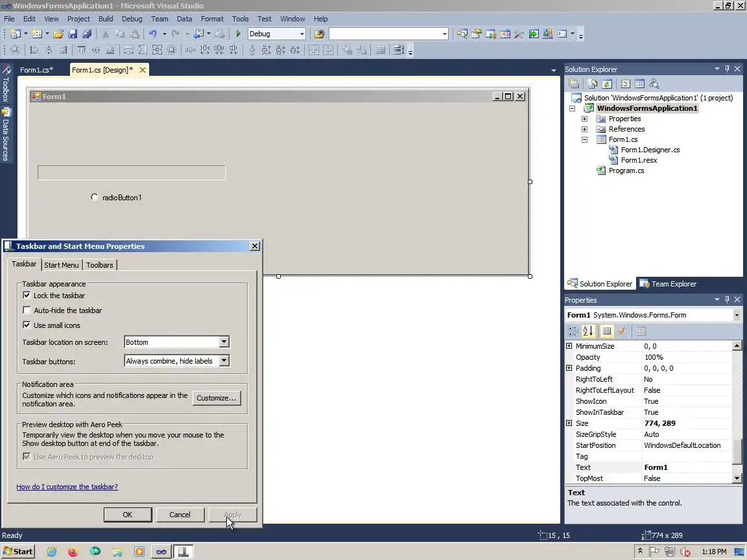Open Taskbar buttons combine dropdown
The image size is (747, 560).
(224, 360)
